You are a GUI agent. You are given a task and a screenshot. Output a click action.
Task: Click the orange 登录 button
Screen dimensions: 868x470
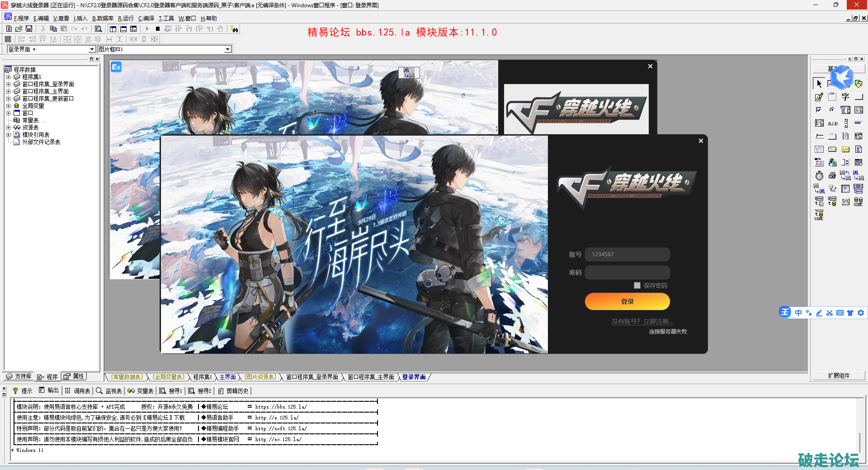click(x=627, y=301)
